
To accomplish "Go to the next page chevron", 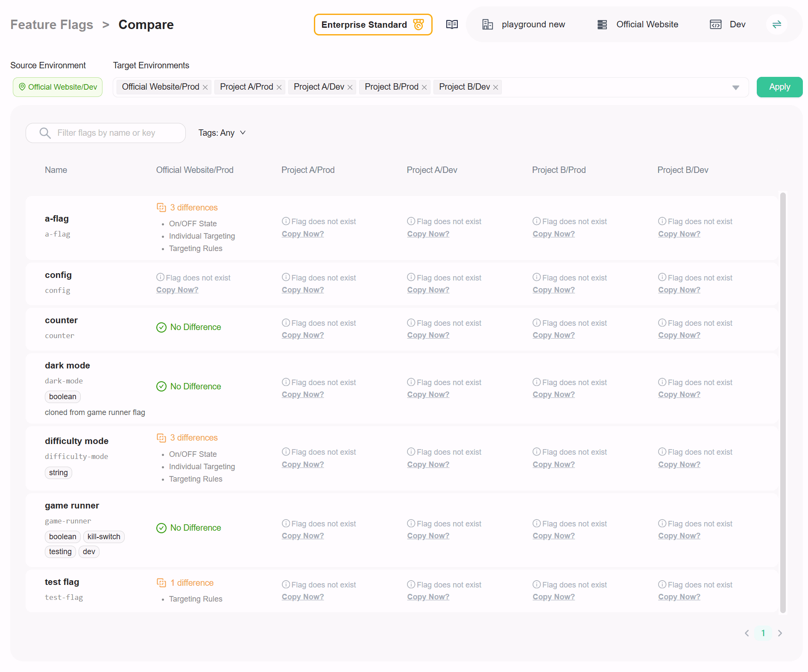I will pos(780,633).
